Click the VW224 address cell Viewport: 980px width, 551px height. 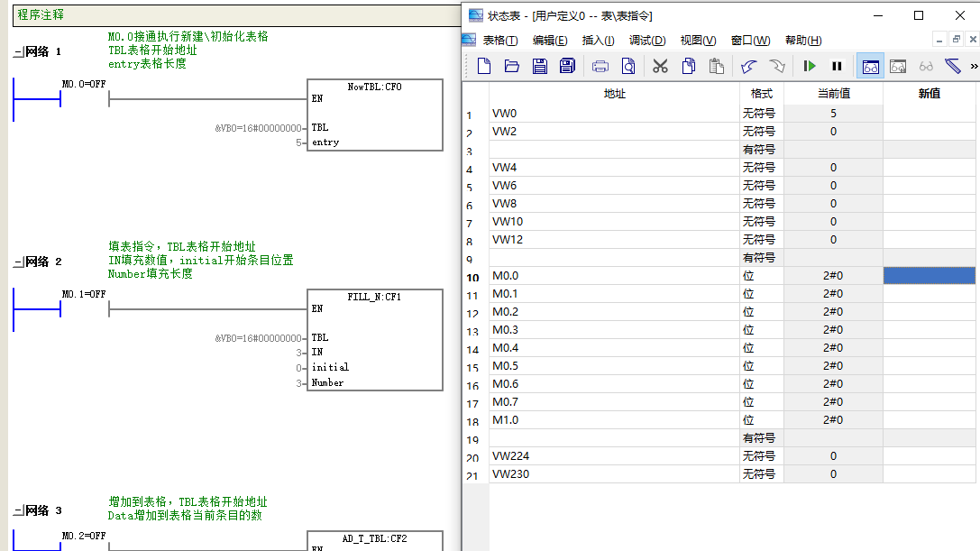pyautogui.click(x=614, y=456)
